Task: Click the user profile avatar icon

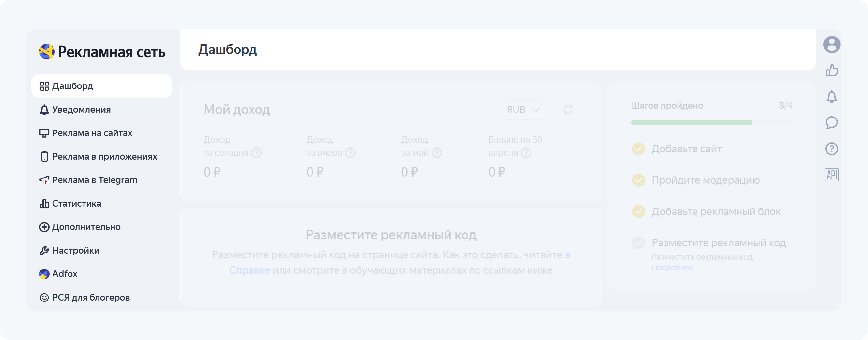Action: [x=831, y=44]
